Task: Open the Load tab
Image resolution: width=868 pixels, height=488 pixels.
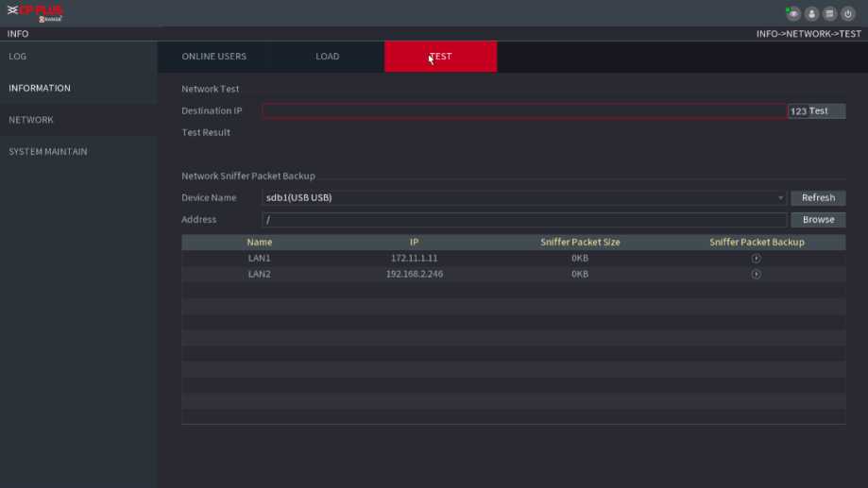Action: [x=327, y=57]
